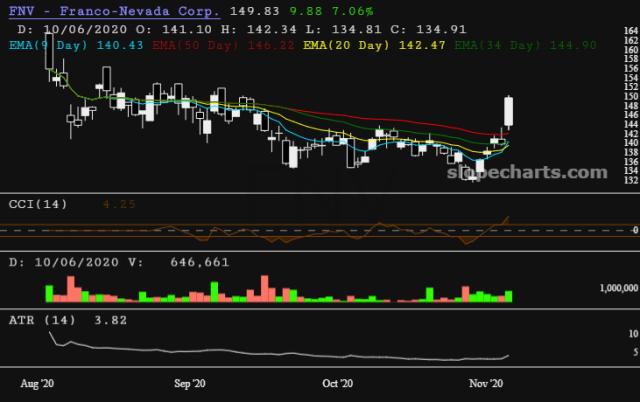
Task: Click the 1,000,000 volume axis label
Action: (618, 288)
